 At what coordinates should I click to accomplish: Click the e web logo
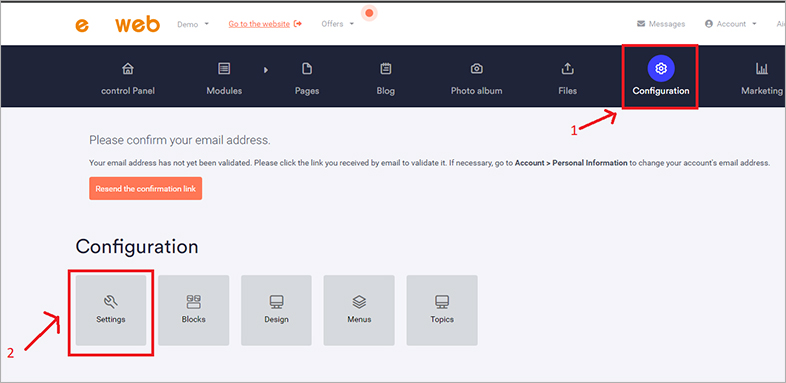click(118, 24)
